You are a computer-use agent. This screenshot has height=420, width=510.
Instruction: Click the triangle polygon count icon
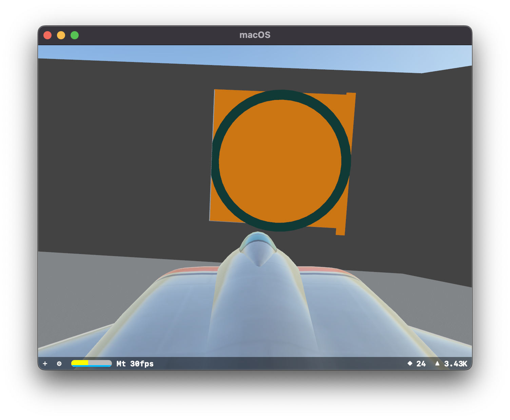437,363
